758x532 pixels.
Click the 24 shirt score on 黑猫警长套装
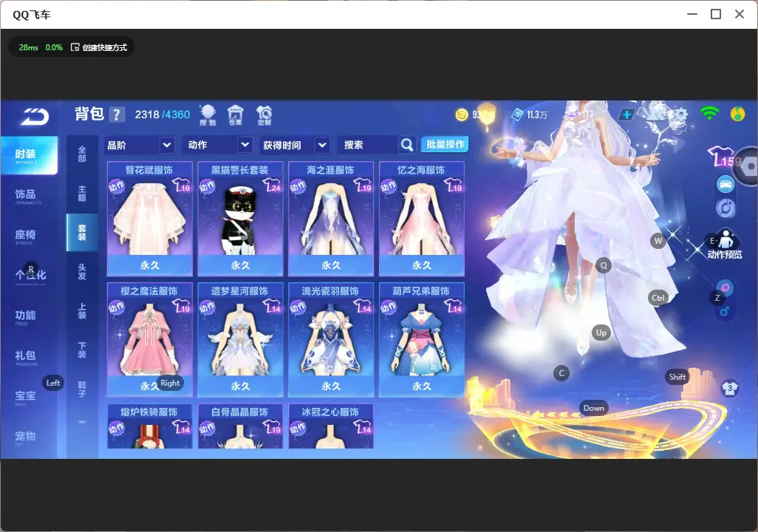(272, 185)
